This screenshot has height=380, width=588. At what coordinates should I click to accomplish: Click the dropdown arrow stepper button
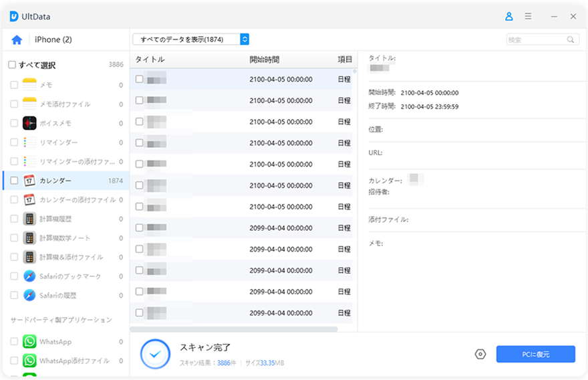(x=245, y=39)
